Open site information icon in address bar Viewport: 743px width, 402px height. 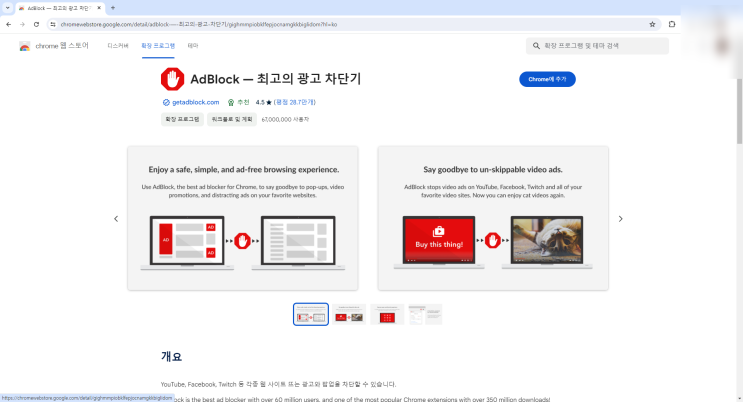pos(53,24)
